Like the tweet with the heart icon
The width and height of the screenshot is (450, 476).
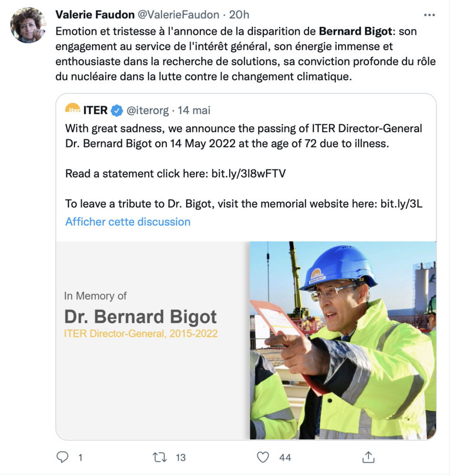click(x=263, y=457)
